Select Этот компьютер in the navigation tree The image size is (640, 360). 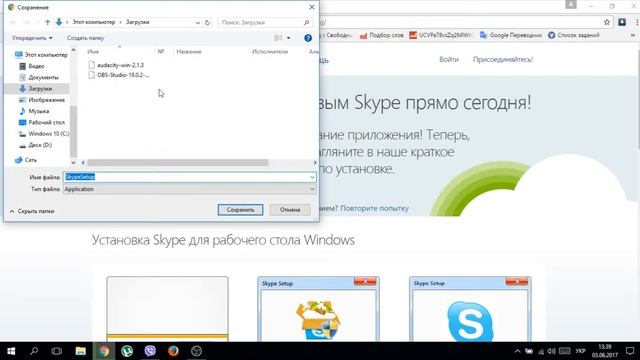pos(41,55)
